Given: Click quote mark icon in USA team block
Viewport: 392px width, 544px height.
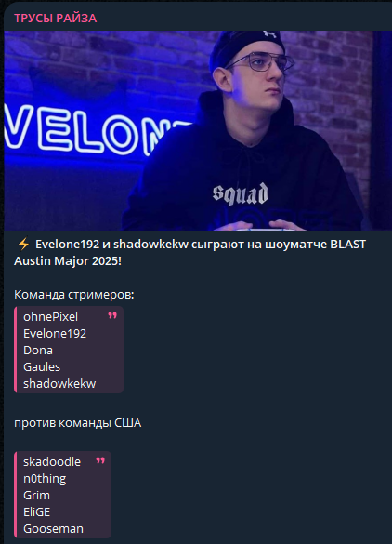Looking at the screenshot, I should click(100, 460).
